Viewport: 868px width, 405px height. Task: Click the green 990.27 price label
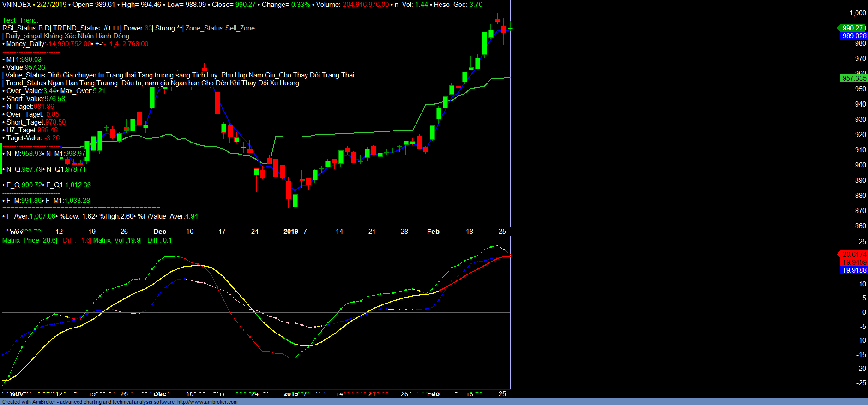coord(852,28)
